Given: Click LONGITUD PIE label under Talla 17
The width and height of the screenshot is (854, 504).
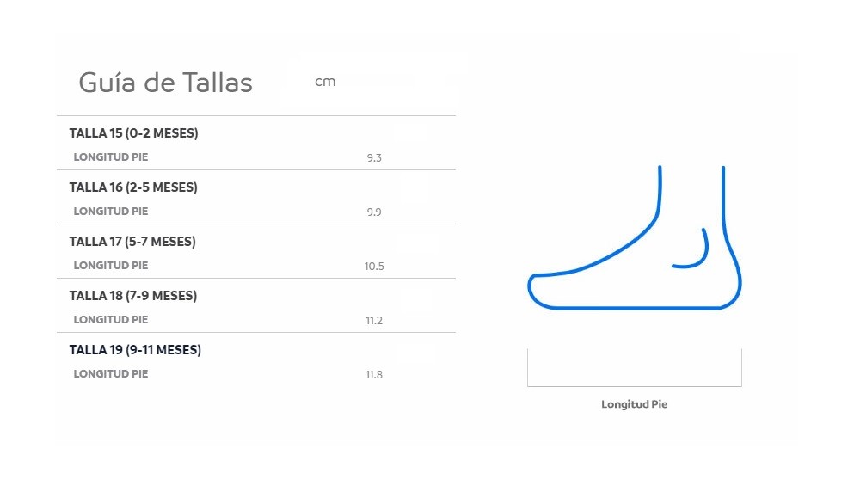Looking at the screenshot, I should (x=111, y=266).
